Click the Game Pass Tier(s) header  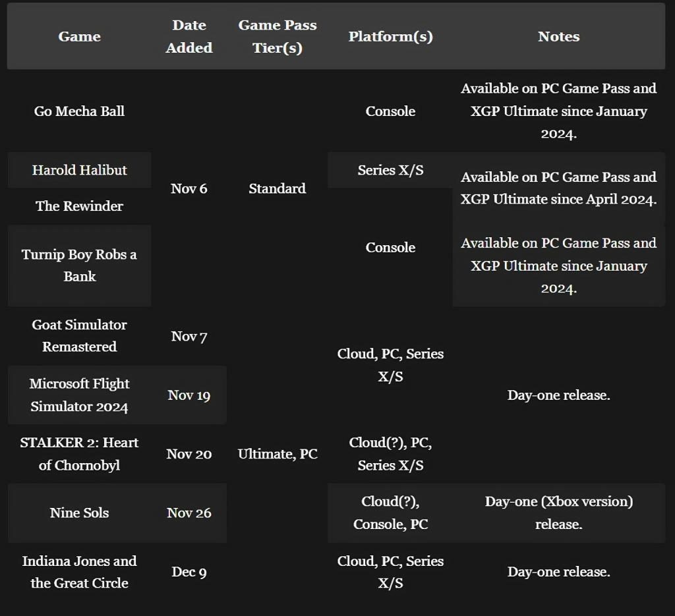pos(278,36)
